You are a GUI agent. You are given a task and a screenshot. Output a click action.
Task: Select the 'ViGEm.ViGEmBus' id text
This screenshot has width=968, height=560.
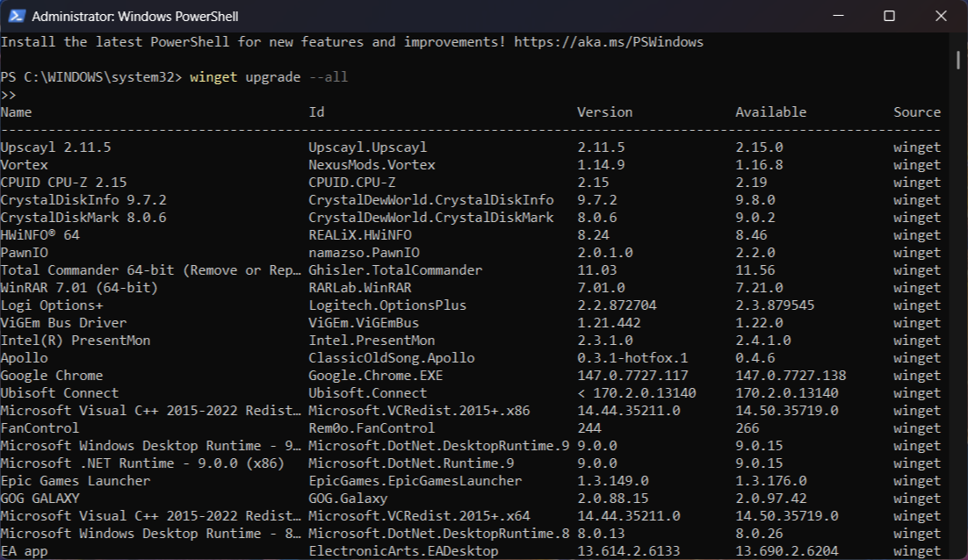pos(364,323)
